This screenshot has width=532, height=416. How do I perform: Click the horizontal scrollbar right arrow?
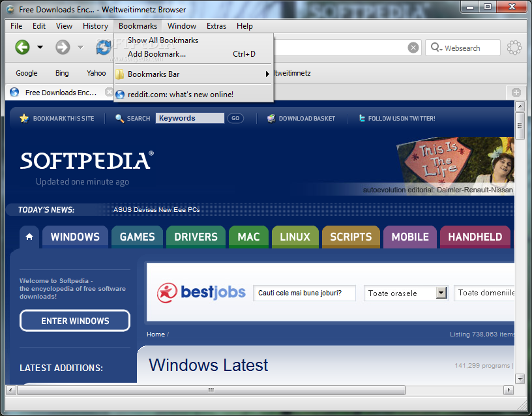point(509,390)
